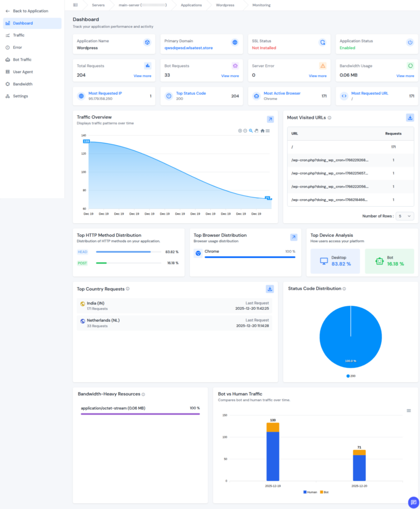Reset traffic chart zoom with home icon
Screen dimensions: 420x509
[x=262, y=131]
